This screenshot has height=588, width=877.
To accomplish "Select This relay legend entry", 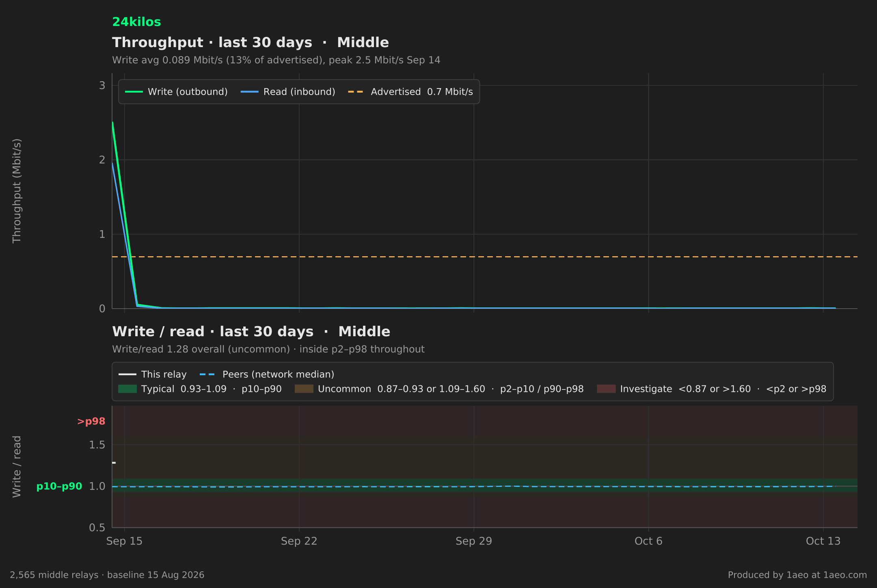I will pyautogui.click(x=153, y=374).
